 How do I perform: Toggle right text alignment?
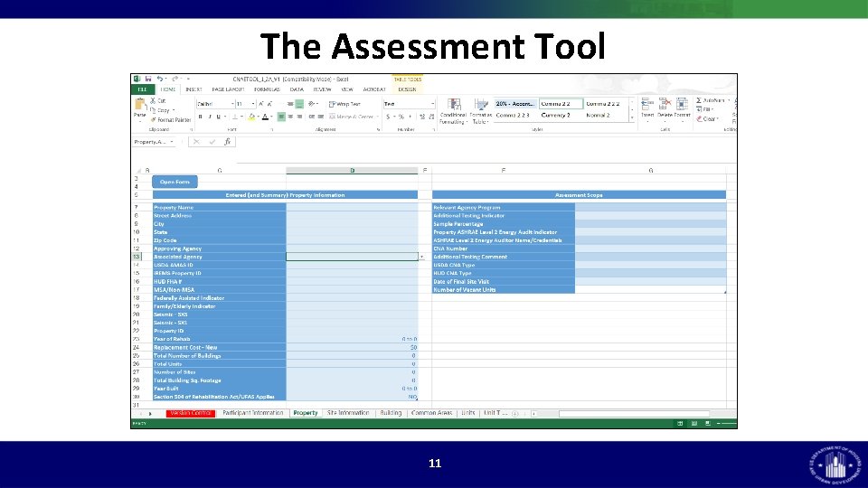pyautogui.click(x=299, y=117)
